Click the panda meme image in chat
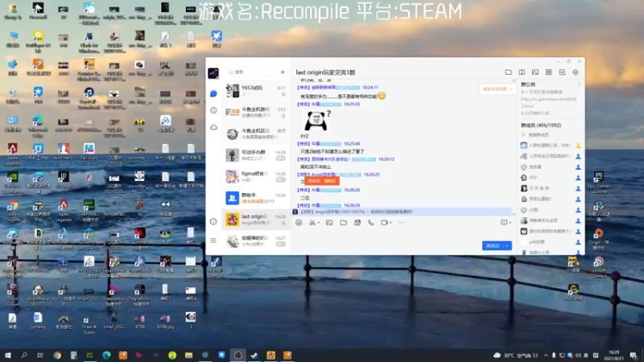This screenshot has width=644, height=362. 317,121
